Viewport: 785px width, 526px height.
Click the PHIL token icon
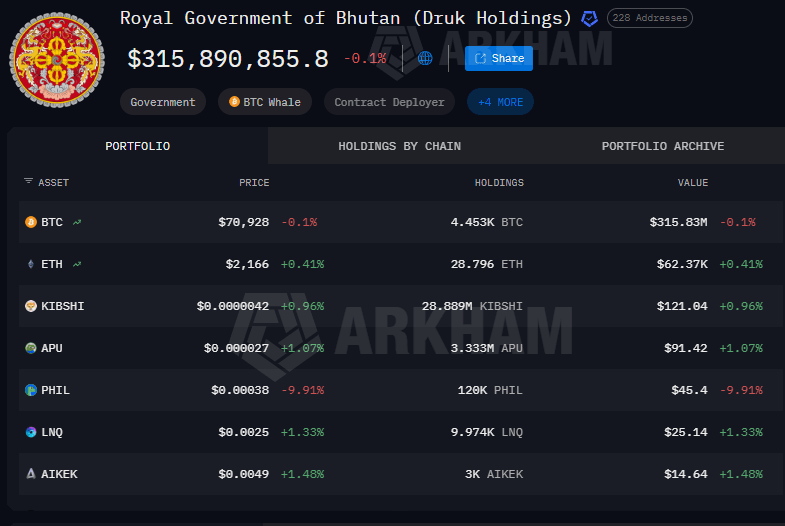30,390
